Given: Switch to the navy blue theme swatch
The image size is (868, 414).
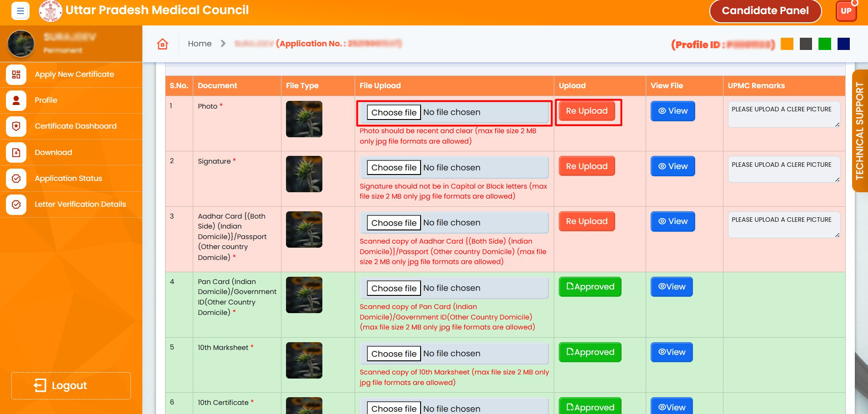Looking at the screenshot, I should (x=843, y=44).
